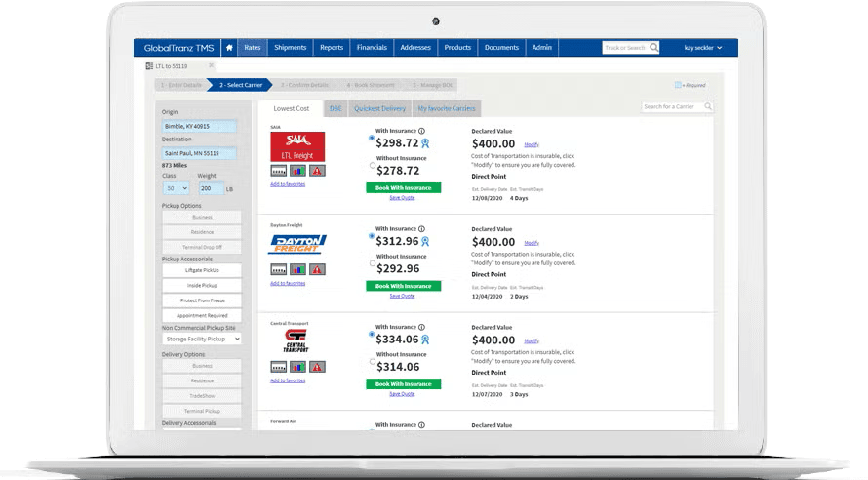Image resolution: width=868 pixels, height=480 pixels.
Task: Open the Admin menu
Action: (x=542, y=48)
